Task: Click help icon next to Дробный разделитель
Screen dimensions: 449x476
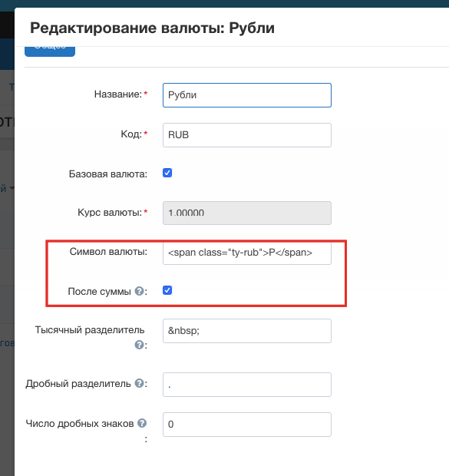Action: 139,383
